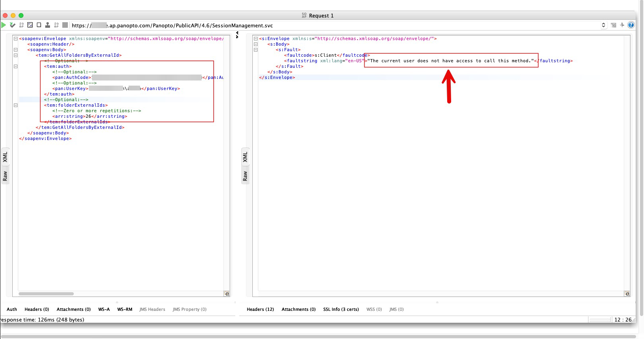Image resolution: width=644 pixels, height=339 pixels.
Task: Click the pan:UserKey line in request
Action: [116, 88]
